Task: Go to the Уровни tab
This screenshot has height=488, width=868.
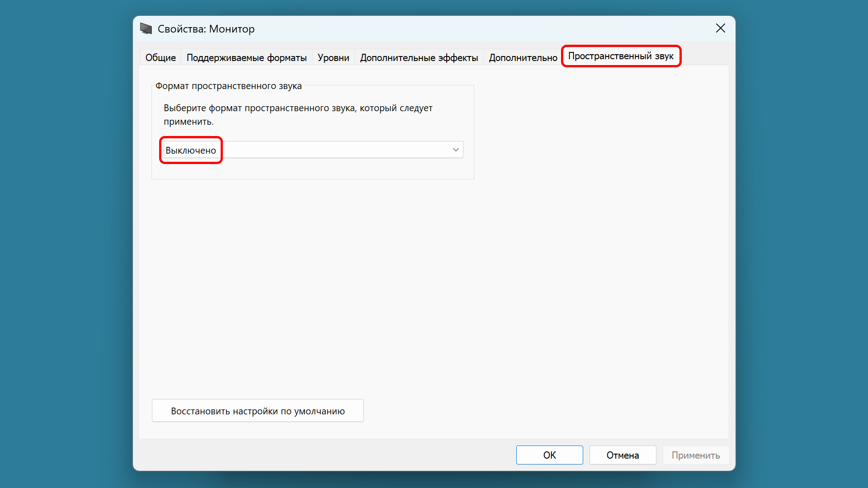Action: click(333, 57)
